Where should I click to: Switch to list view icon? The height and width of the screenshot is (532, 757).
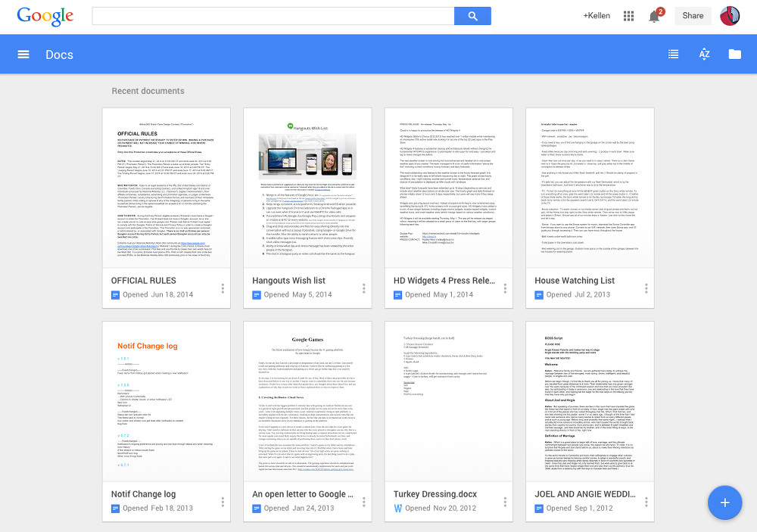click(x=673, y=54)
